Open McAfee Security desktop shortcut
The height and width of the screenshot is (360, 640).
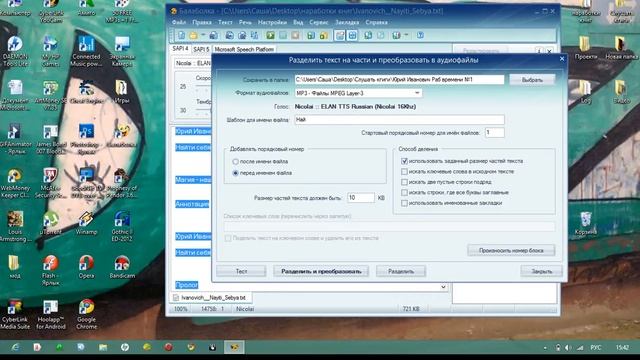50,183
